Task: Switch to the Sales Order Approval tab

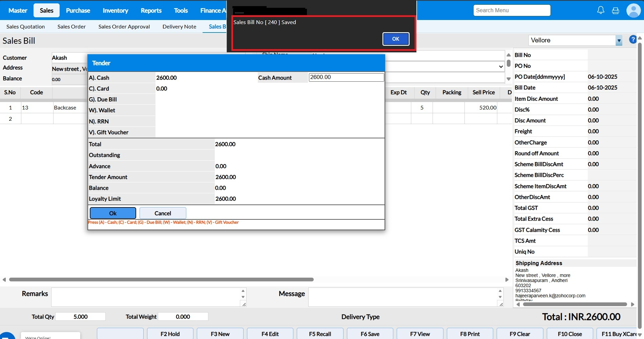Action: tap(124, 26)
